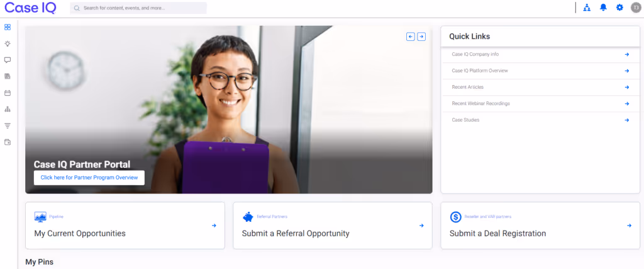Click the Case IQ Partner Portal banner title
The height and width of the screenshot is (269, 644).
(82, 164)
